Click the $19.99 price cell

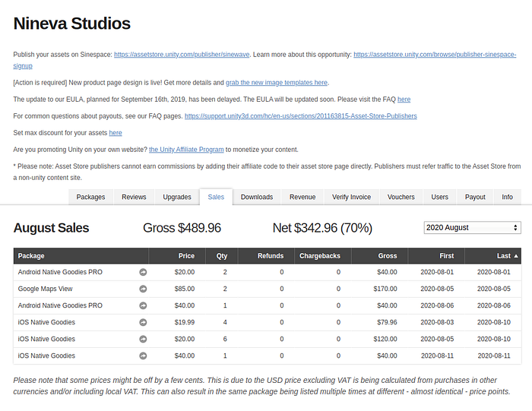[x=185, y=322]
